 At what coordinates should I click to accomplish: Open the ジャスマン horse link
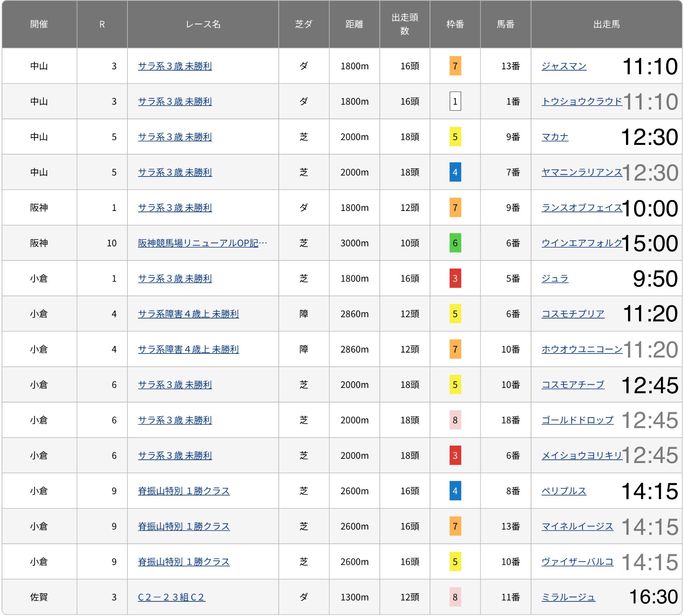point(564,66)
